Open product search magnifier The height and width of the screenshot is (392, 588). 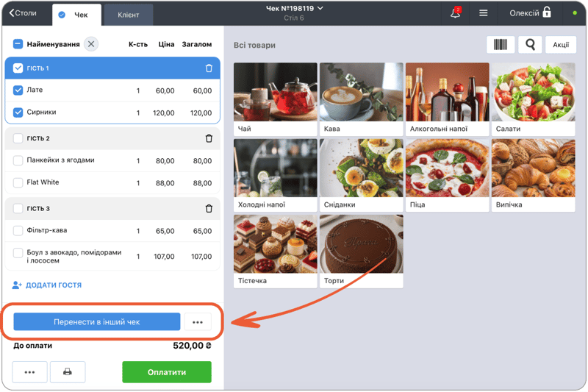530,45
